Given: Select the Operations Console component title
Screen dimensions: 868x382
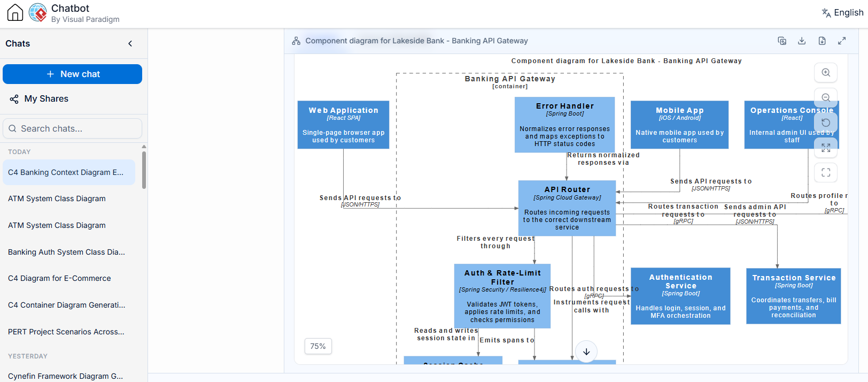Looking at the screenshot, I should click(792, 110).
